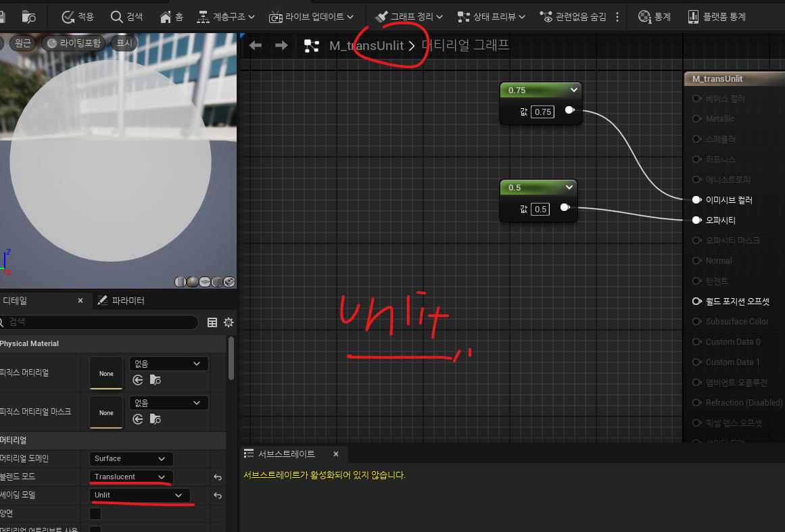Image resolution: width=785 pixels, height=532 pixels.
Task: Open the 셰이딩 모델 Unlit dropdown
Action: (x=140, y=495)
